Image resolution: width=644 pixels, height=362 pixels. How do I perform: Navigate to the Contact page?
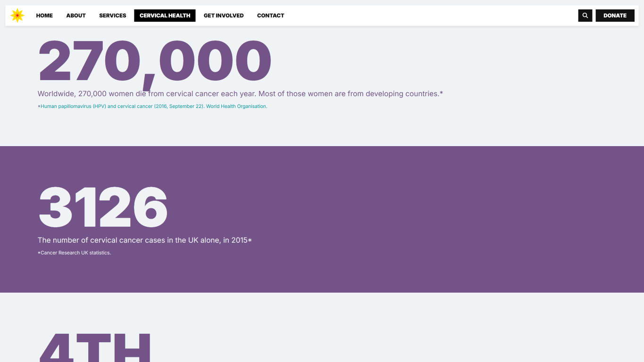(270, 16)
